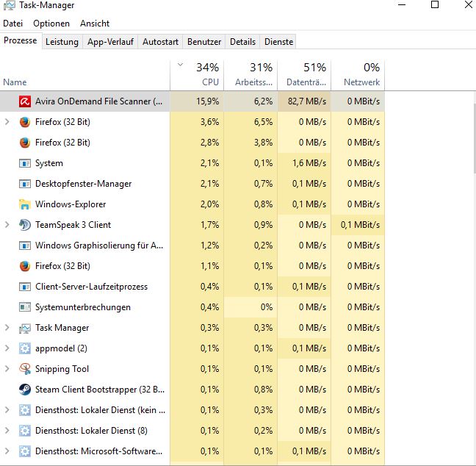Click the Desktopfenster-Manager icon
476x466 pixels.
(x=24, y=184)
